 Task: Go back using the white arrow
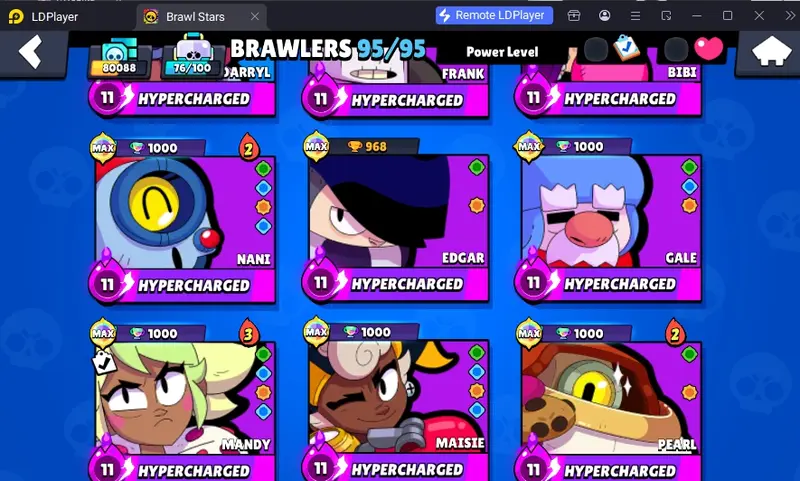[x=30, y=52]
